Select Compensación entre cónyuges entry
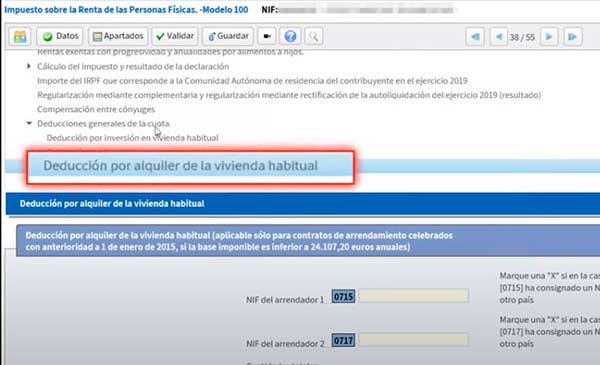Image resolution: width=600 pixels, height=365 pixels. pyautogui.click(x=96, y=109)
